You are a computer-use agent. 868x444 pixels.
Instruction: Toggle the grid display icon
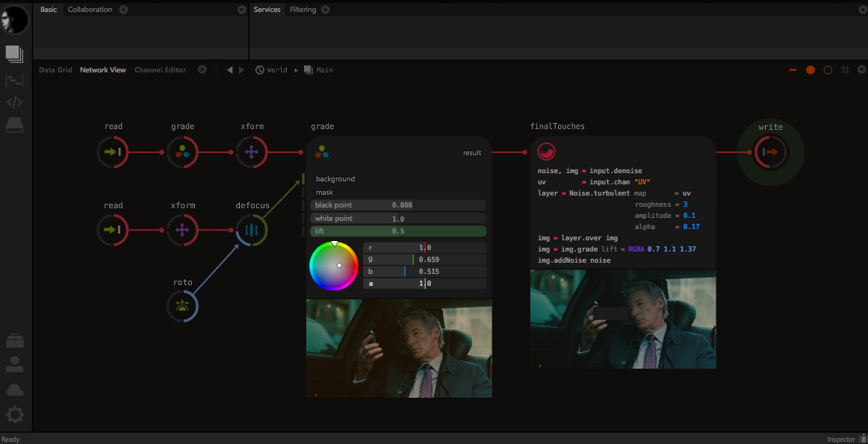(x=846, y=69)
